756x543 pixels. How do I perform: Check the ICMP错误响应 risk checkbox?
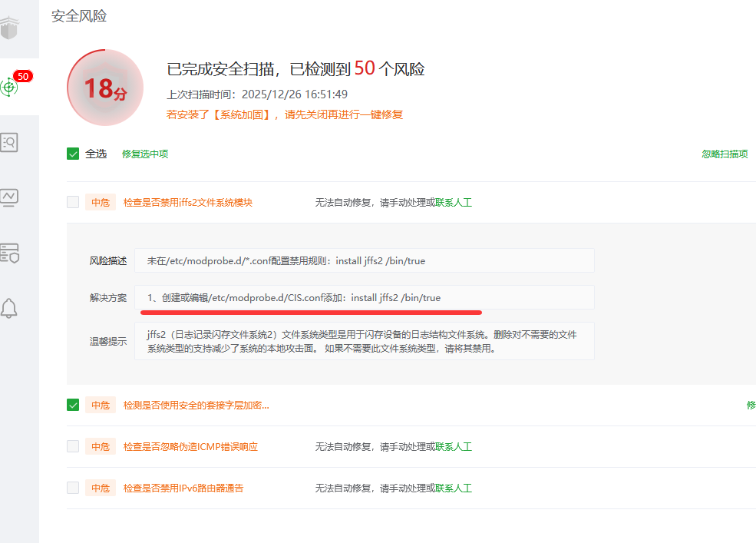(x=73, y=446)
